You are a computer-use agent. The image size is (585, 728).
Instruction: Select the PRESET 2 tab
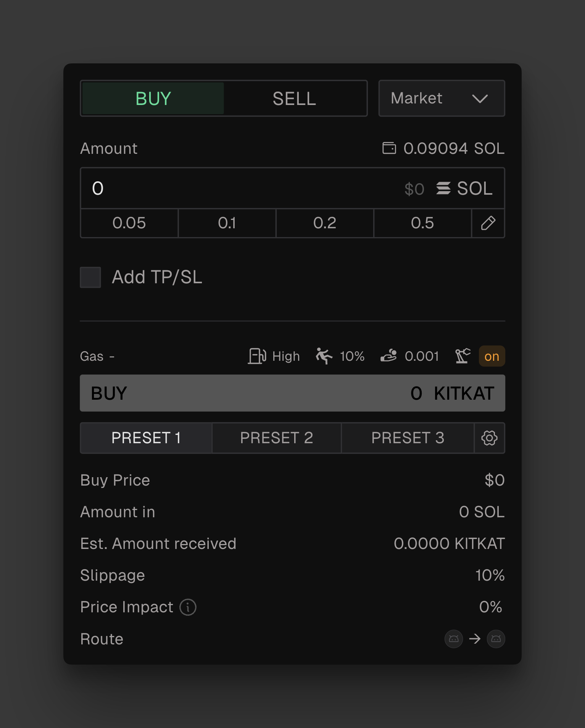pyautogui.click(x=276, y=438)
